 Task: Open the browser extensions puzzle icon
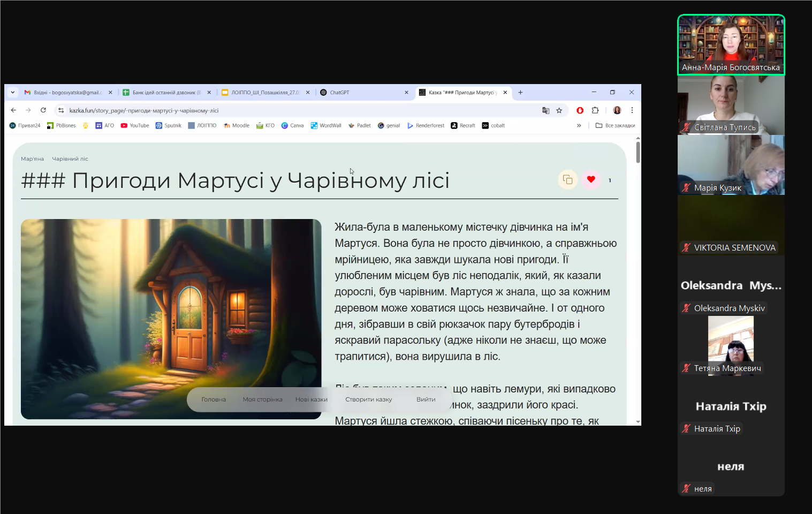595,110
